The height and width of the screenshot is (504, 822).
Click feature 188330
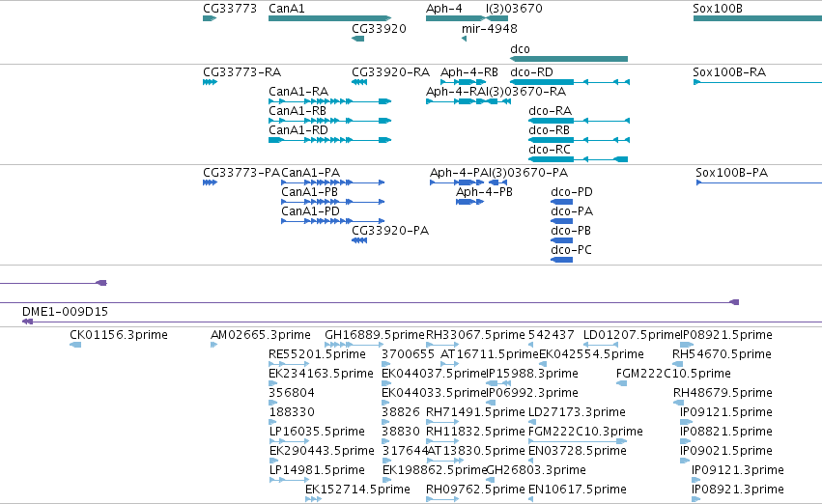pyautogui.click(x=292, y=412)
